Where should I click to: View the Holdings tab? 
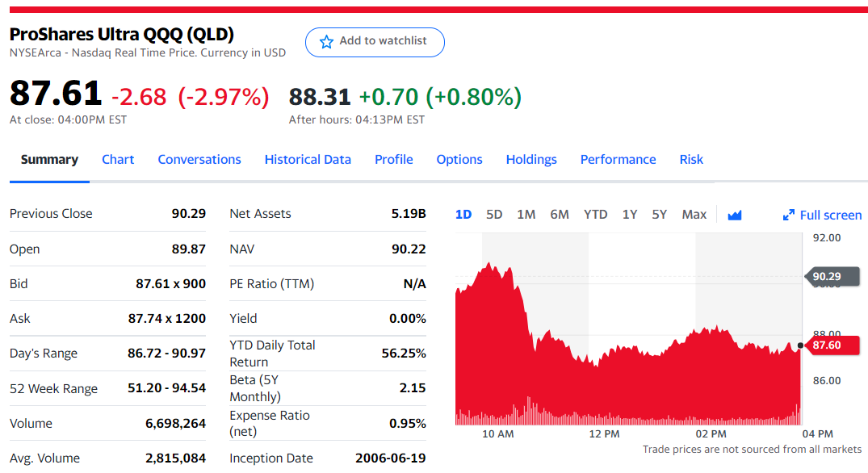531,159
